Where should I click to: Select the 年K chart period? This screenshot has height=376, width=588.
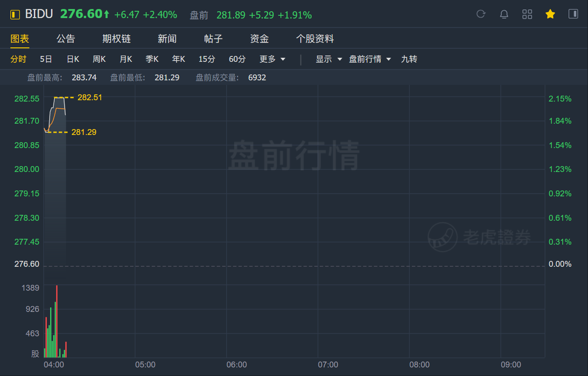click(179, 59)
